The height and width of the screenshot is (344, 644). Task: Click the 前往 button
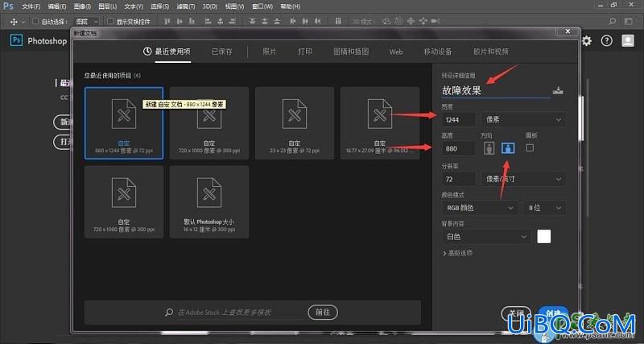(323, 313)
